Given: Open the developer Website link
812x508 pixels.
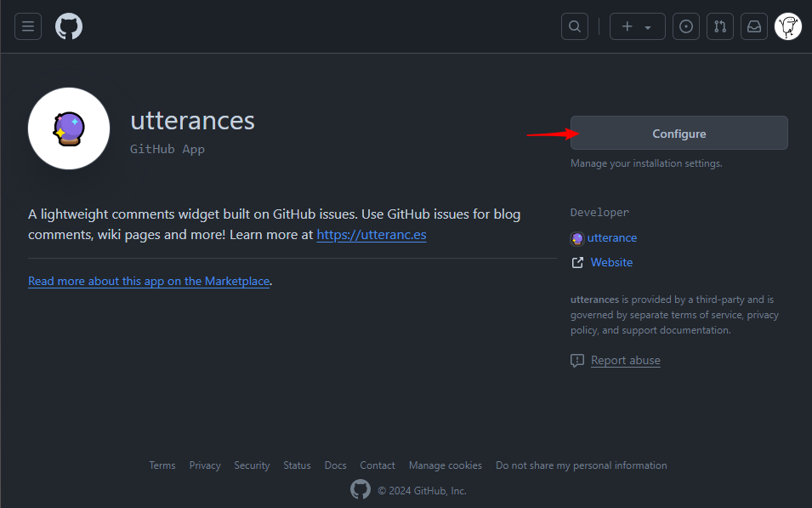Looking at the screenshot, I should [x=611, y=262].
